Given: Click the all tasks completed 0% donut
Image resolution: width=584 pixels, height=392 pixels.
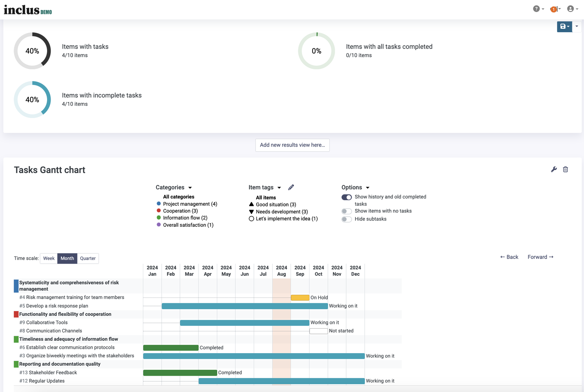Looking at the screenshot, I should [317, 51].
